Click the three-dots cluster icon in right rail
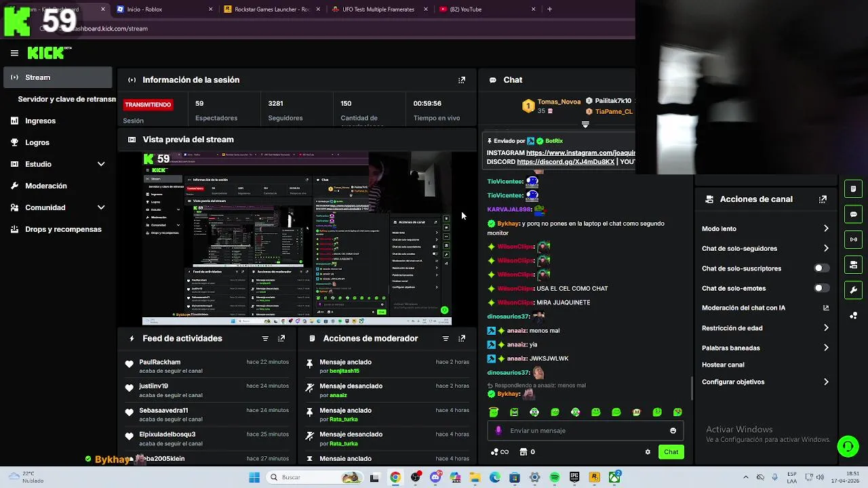This screenshot has height=488, width=868. (853, 315)
